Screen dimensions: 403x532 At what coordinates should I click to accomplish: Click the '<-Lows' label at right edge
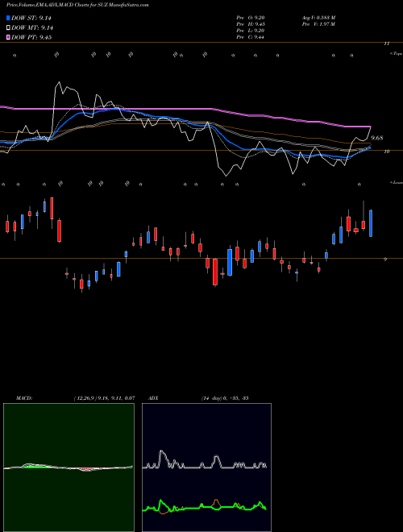[396, 182]
